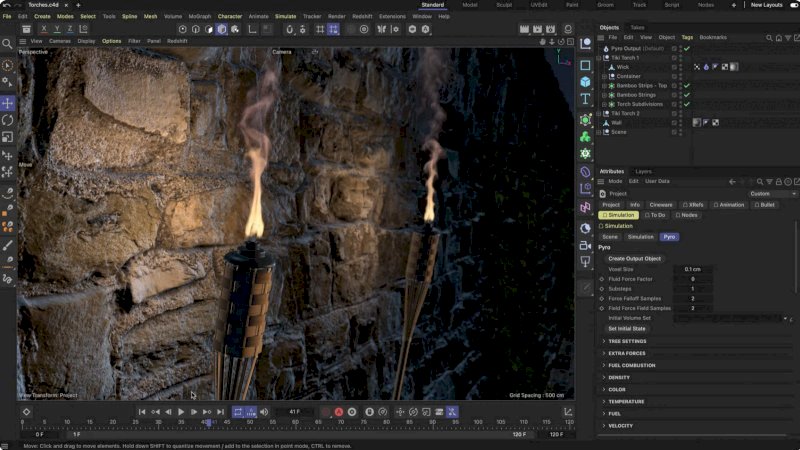The width and height of the screenshot is (800, 450).
Task: Toggle the green checkmark of Pyro Output
Action: tap(687, 48)
